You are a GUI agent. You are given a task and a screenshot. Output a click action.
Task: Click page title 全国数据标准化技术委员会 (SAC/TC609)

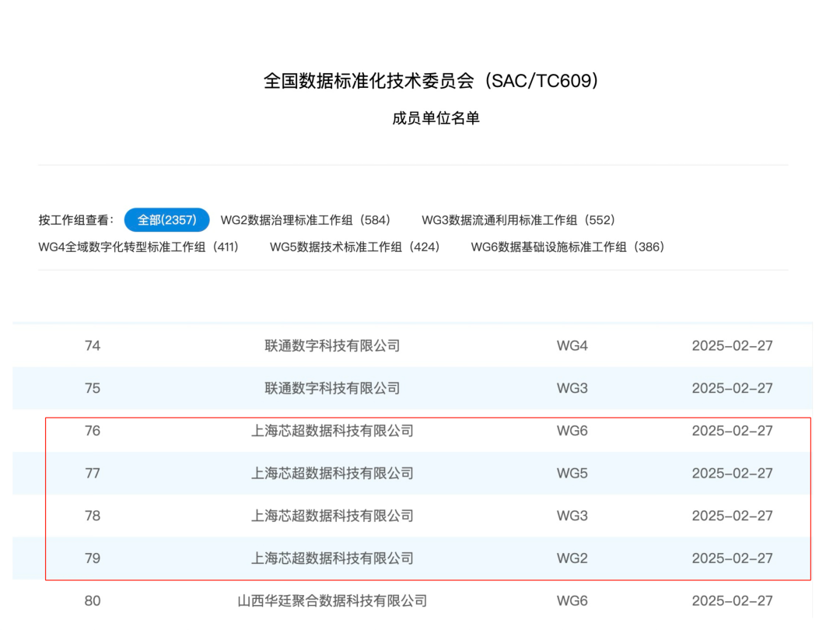point(431,81)
